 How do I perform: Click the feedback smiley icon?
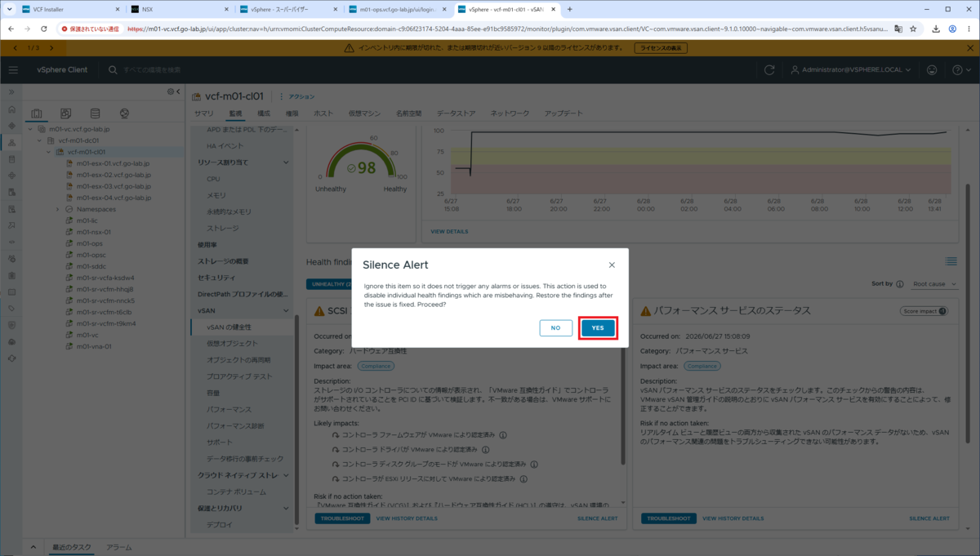click(x=932, y=70)
